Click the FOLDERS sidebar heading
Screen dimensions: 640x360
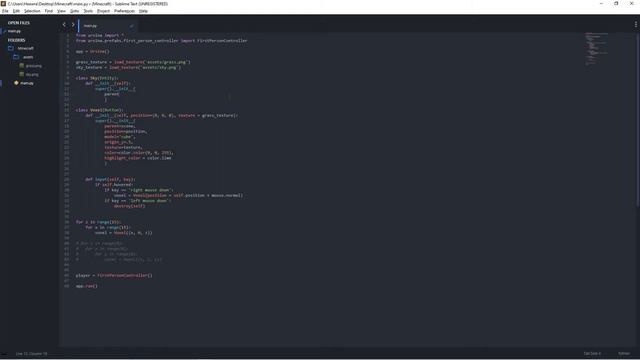pos(16,40)
